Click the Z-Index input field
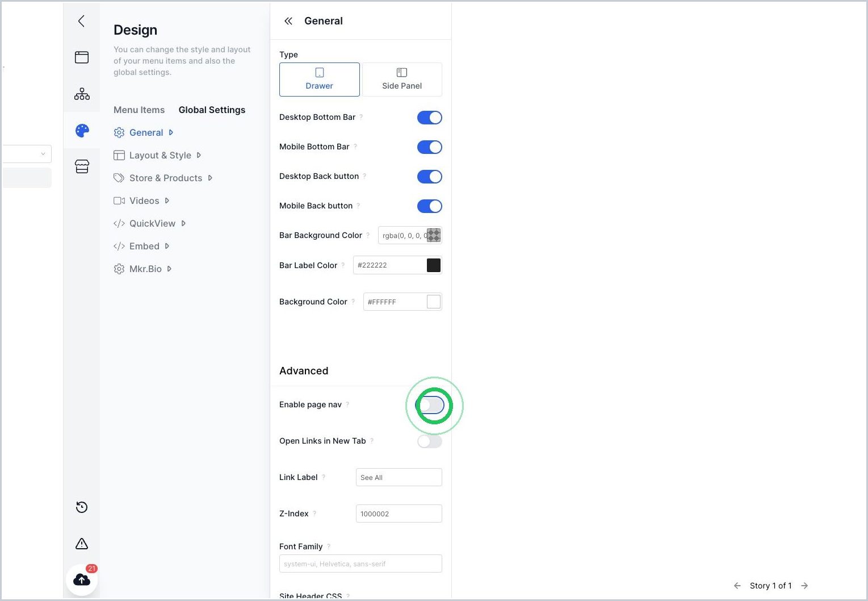 (399, 514)
